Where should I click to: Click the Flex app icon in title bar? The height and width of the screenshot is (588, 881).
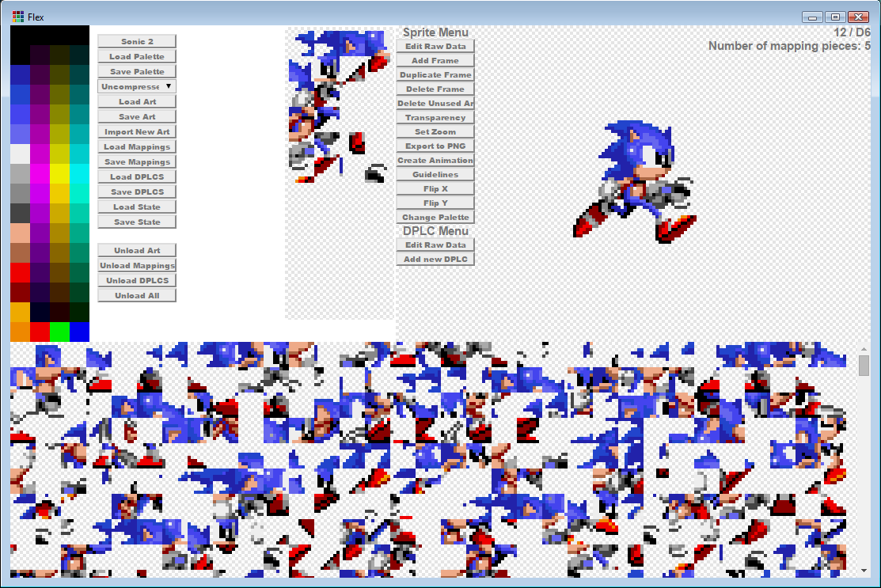coord(18,17)
